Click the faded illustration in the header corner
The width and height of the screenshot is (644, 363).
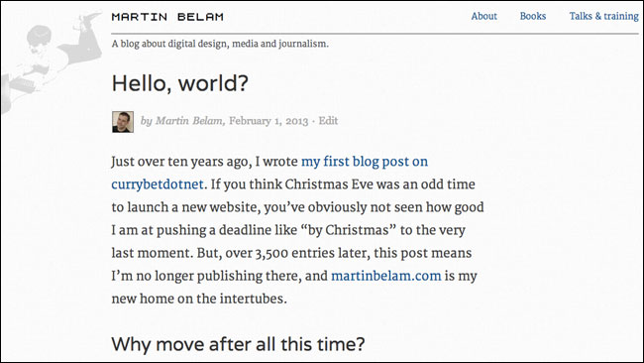(52, 61)
